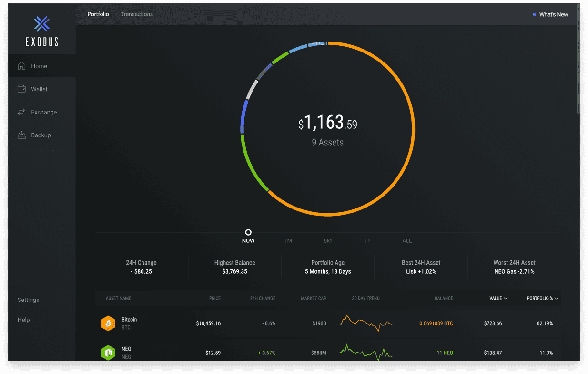Click the Exodus logo

(x=42, y=31)
